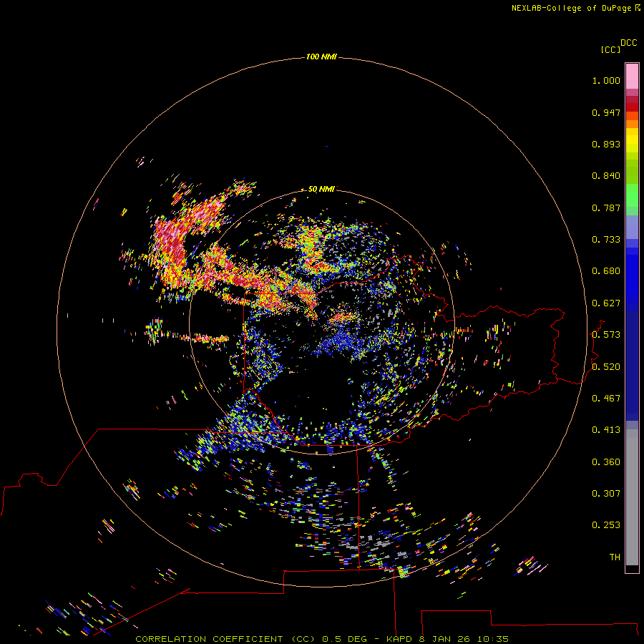Select the 0.520 legend value
Screen dimensions: 644x644
[606, 367]
